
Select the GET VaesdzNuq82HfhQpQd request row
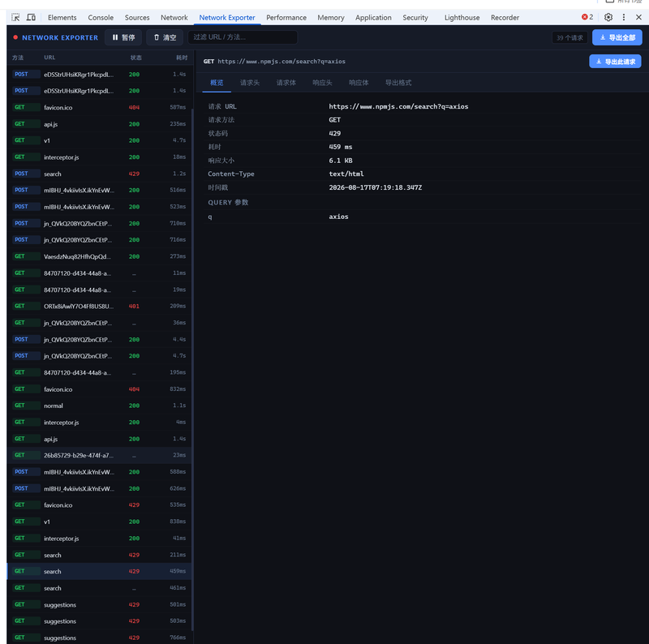(x=99, y=256)
